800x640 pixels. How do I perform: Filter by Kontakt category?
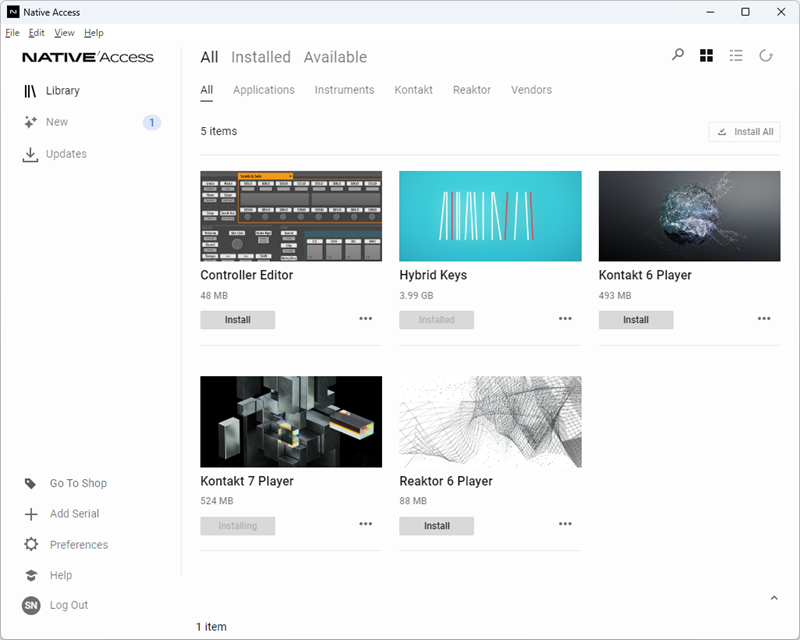click(x=413, y=90)
